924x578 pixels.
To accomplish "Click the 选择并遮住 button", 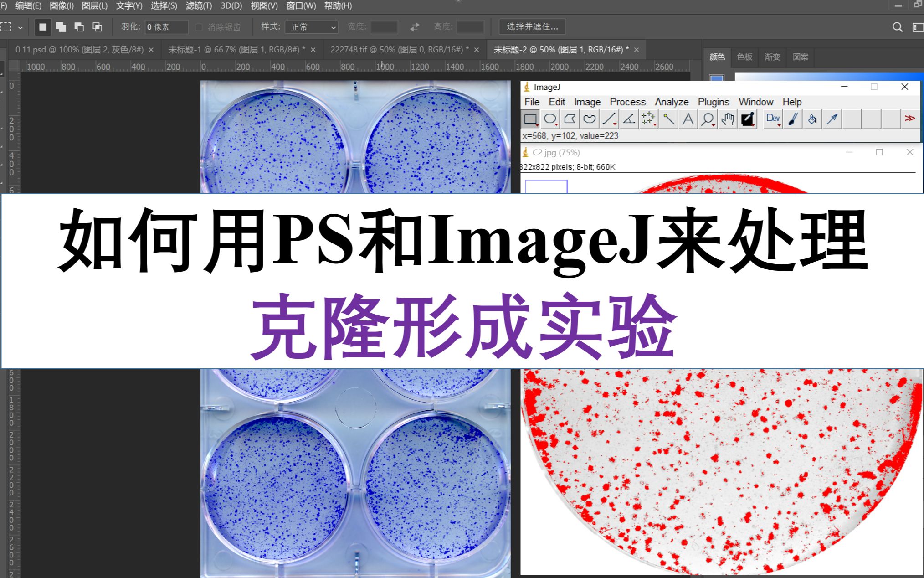I will tap(532, 27).
